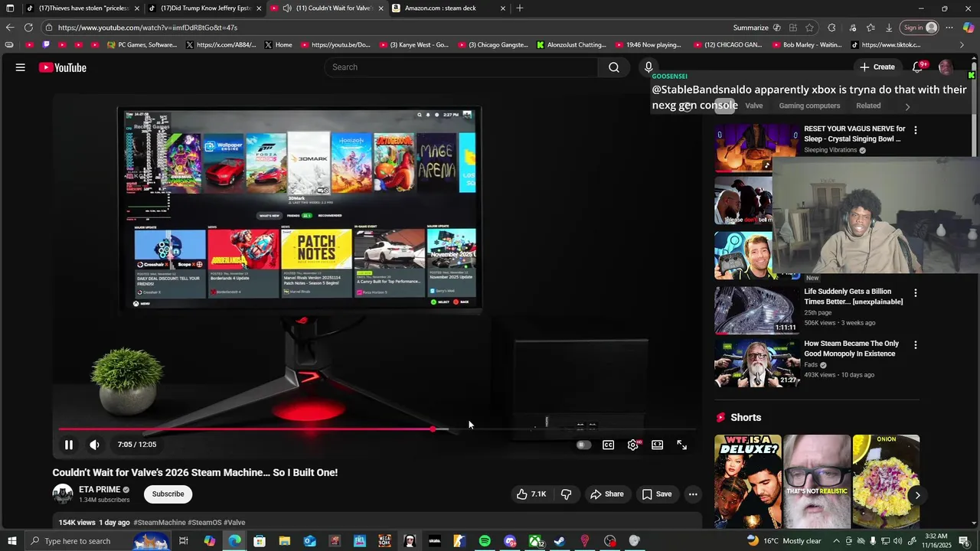Select the Valve filter chip
The height and width of the screenshot is (551, 980).
click(x=754, y=106)
